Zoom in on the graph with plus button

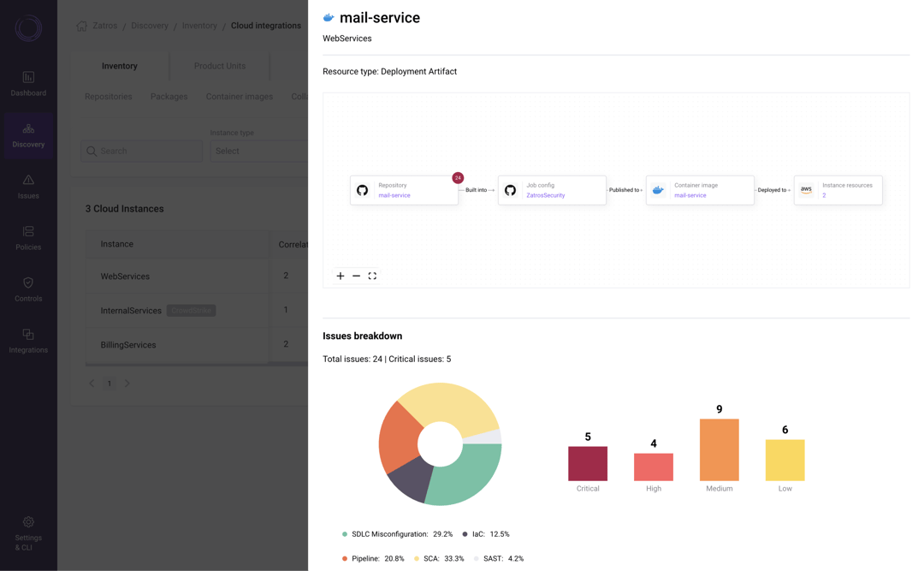click(340, 276)
